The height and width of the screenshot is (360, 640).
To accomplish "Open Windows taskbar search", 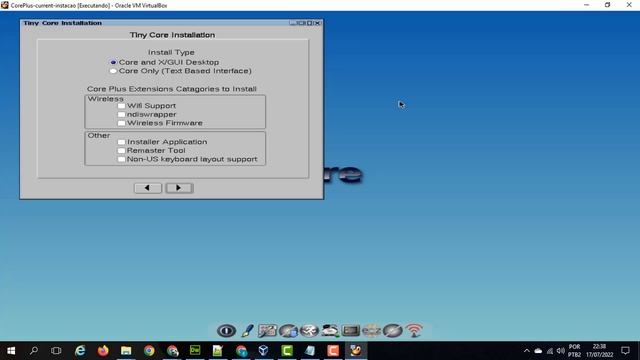I will click(34, 351).
